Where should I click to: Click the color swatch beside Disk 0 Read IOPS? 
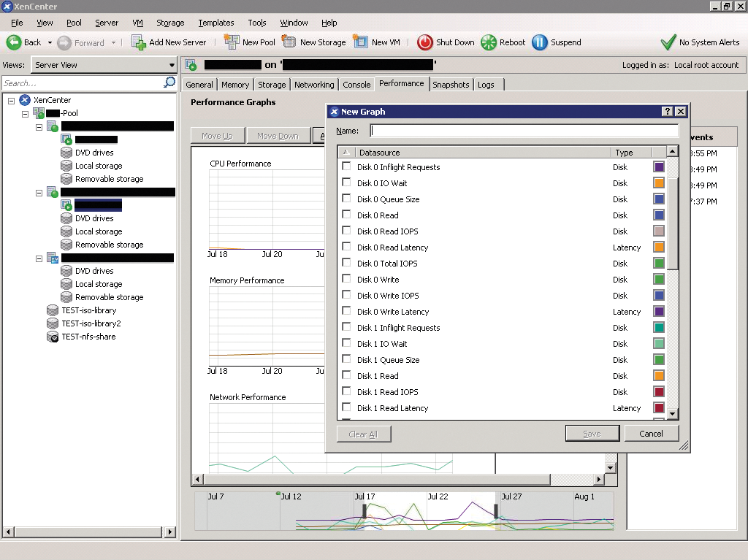(658, 231)
